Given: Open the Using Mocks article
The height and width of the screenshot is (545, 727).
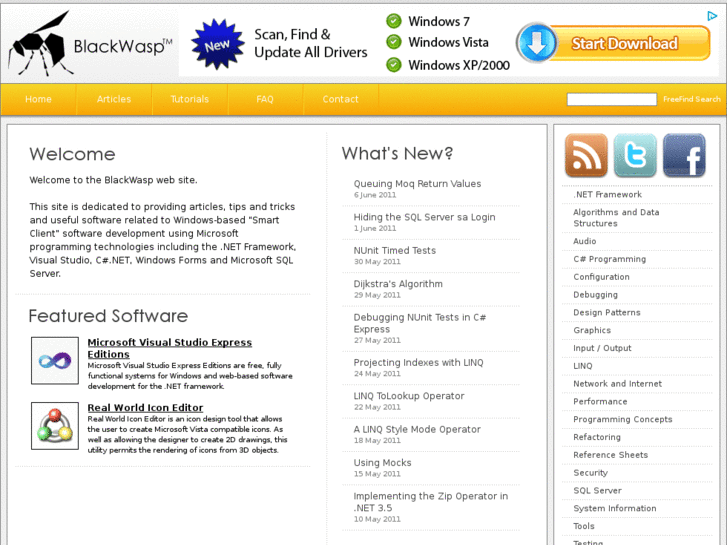Looking at the screenshot, I should point(383,463).
